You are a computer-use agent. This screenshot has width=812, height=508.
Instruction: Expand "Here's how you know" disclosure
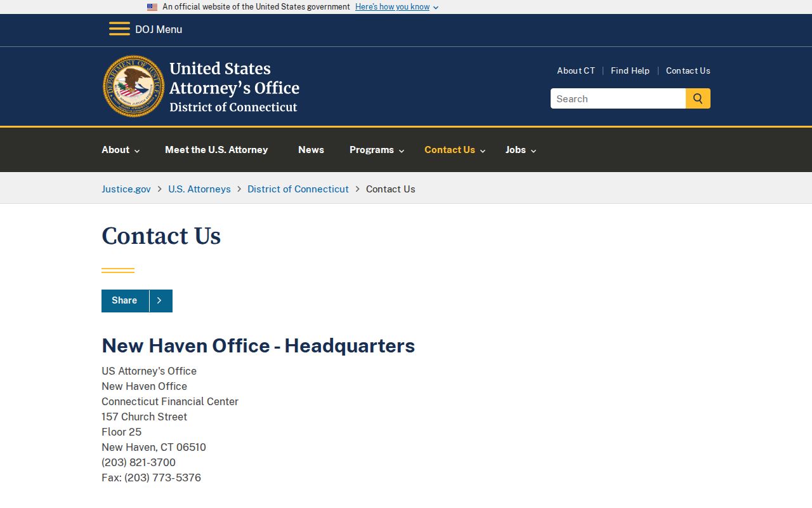(396, 7)
